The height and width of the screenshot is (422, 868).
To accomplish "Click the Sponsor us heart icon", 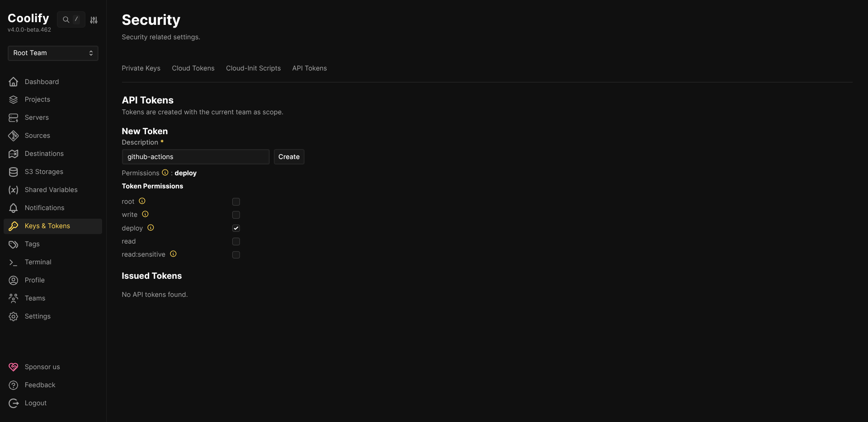I will point(14,367).
